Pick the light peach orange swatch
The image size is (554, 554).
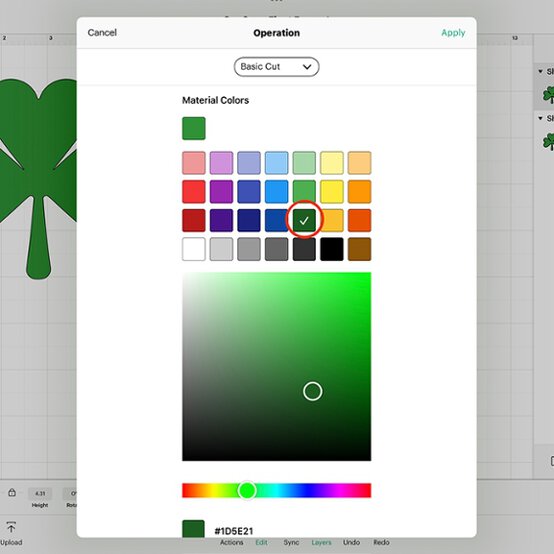coord(359,163)
